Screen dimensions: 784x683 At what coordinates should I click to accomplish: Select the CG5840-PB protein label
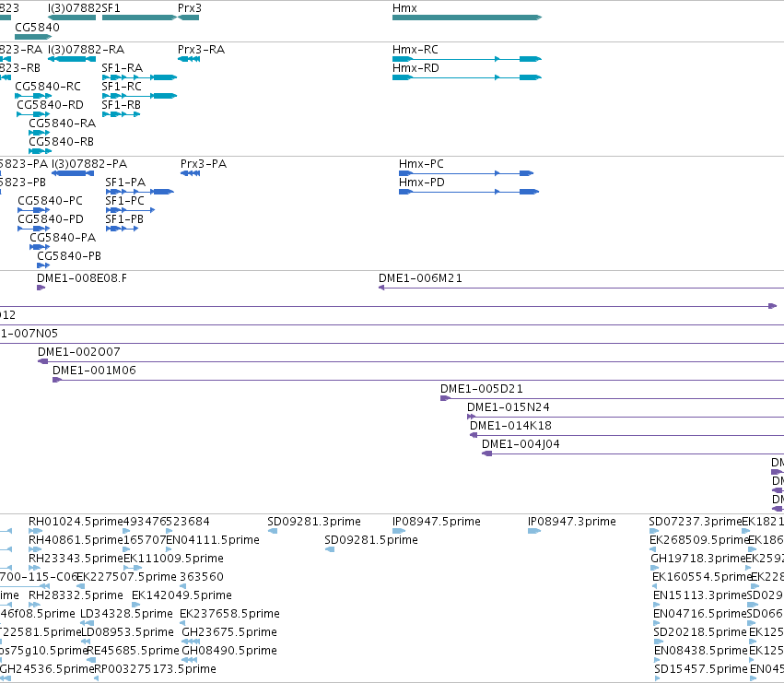pos(69,255)
